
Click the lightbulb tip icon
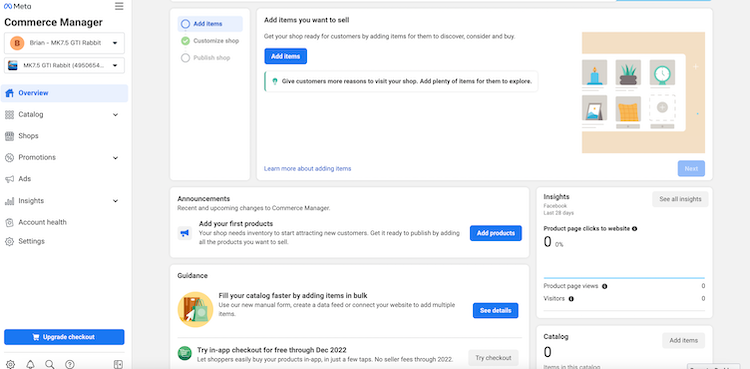(275, 82)
